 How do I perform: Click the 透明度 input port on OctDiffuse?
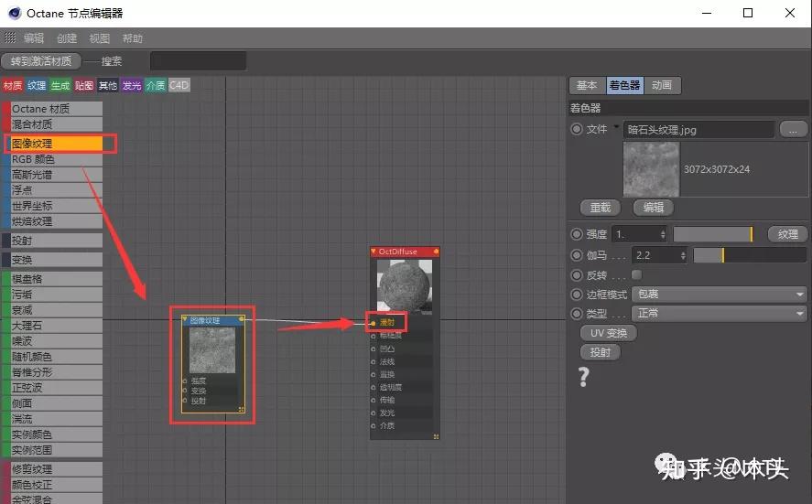point(373,387)
